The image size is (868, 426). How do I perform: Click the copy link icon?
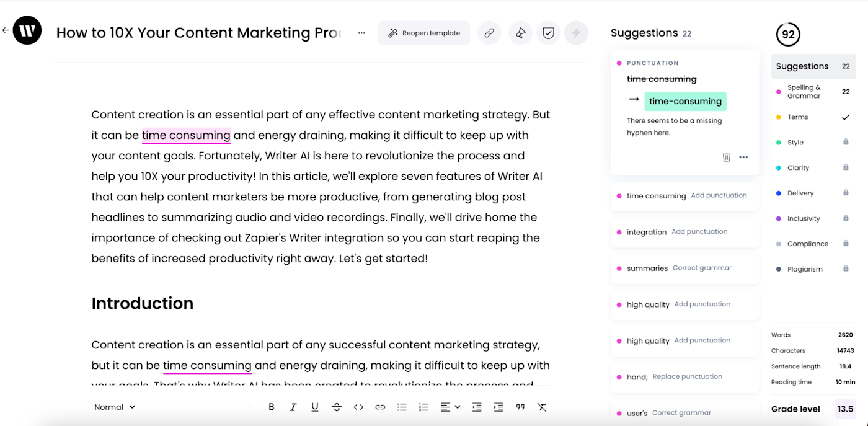489,33
